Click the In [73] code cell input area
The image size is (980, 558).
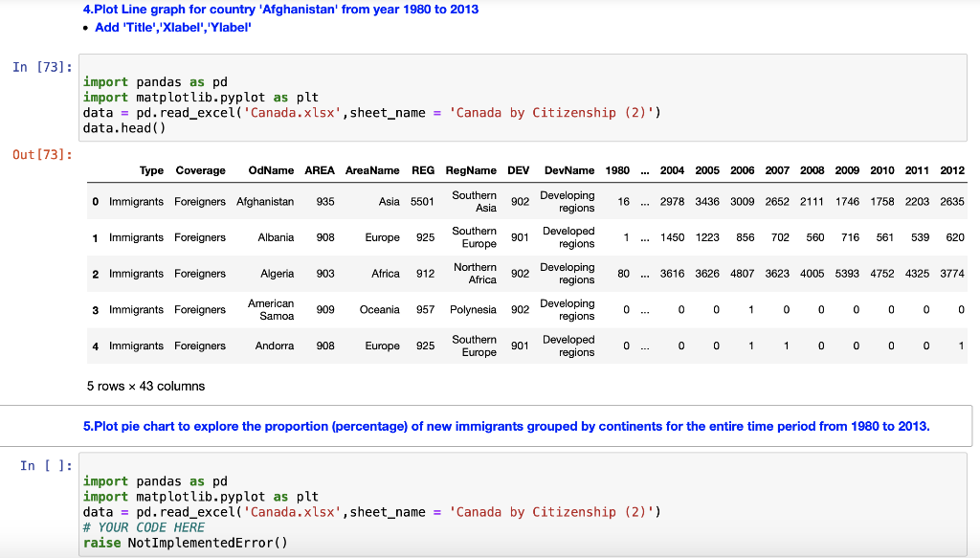[x=523, y=98]
